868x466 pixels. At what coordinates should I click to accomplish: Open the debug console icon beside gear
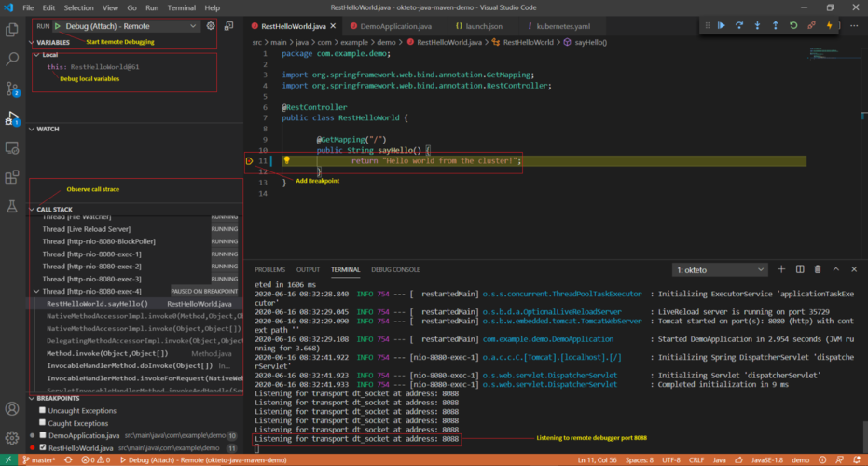[x=228, y=26]
